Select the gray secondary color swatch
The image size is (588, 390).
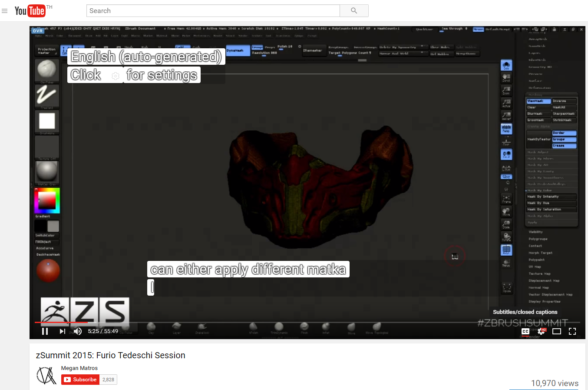point(53,226)
